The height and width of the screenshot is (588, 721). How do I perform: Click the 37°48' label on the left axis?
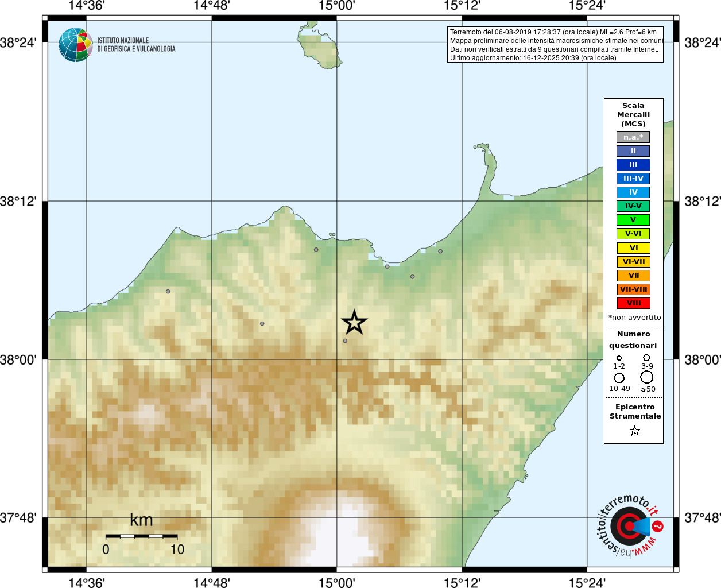tap(18, 518)
